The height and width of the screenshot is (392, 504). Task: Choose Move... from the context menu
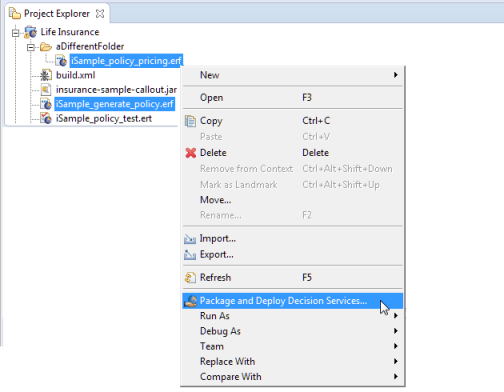pyautogui.click(x=293, y=200)
